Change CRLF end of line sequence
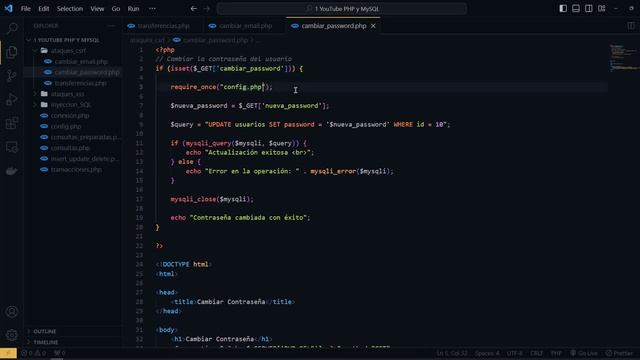 [536, 353]
